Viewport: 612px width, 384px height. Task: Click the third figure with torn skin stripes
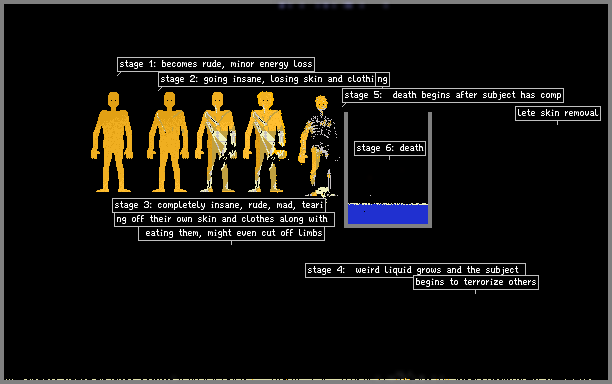[x=216, y=142]
